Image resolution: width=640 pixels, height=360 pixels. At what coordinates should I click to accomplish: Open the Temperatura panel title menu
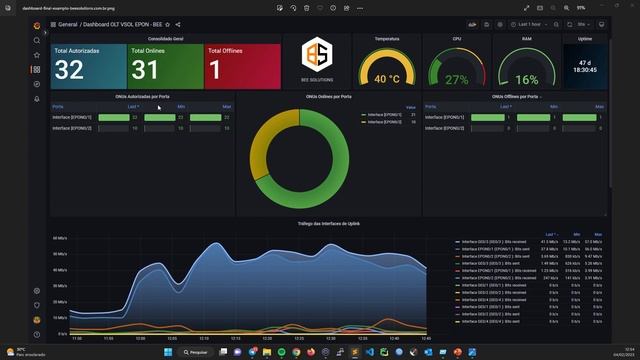(387, 39)
